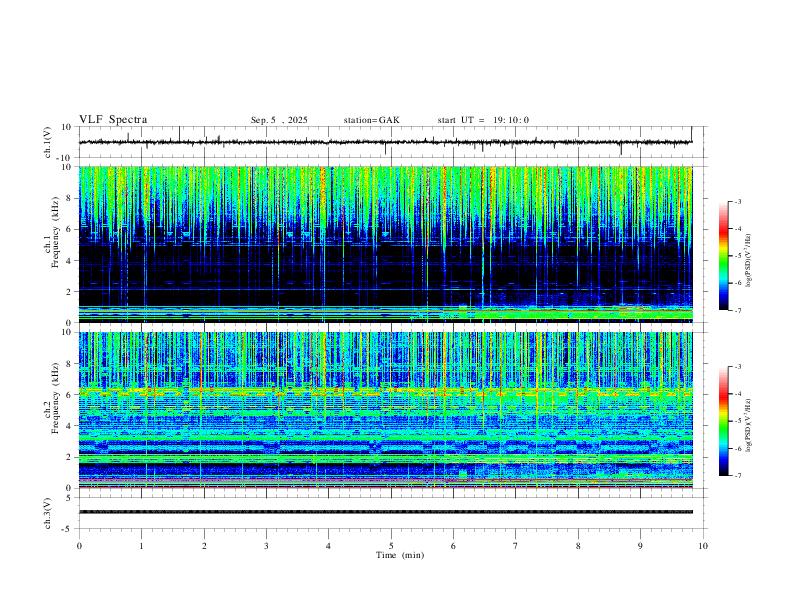The image size is (792, 612).
Task: Click the 'station=GAK' label
Action: tap(371, 120)
